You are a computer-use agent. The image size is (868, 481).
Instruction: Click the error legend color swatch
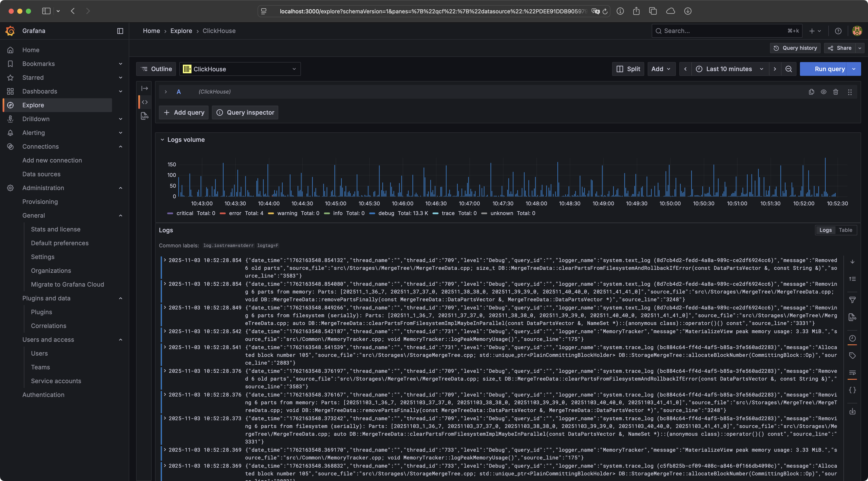click(x=222, y=213)
